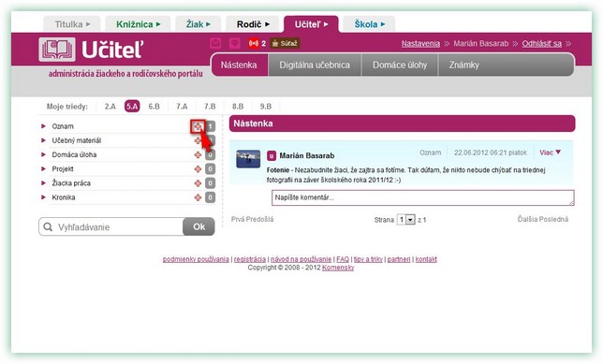
Task: Open the Viac dropdown on the post
Action: (x=550, y=153)
